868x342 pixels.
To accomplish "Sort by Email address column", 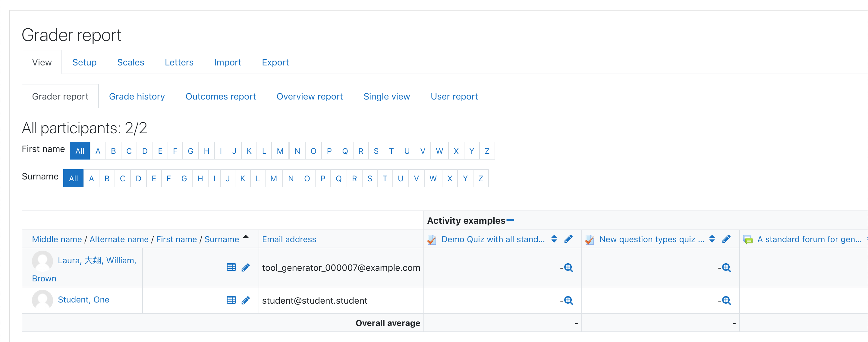I will [289, 239].
